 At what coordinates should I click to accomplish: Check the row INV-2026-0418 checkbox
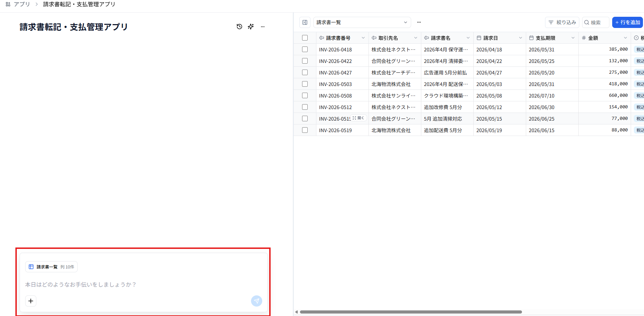[x=305, y=49]
